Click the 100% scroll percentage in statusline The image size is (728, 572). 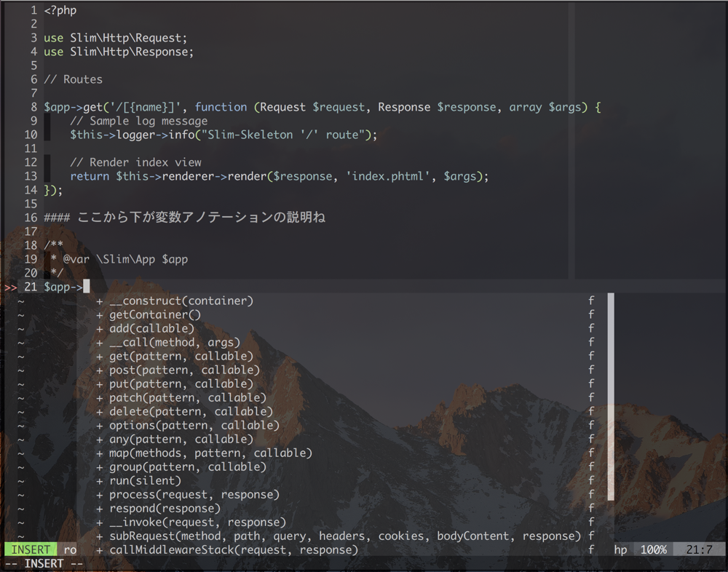click(x=653, y=549)
